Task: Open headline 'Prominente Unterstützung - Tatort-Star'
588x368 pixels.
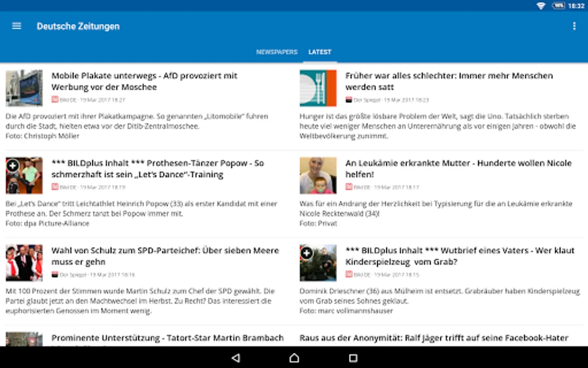Action: [167, 338]
